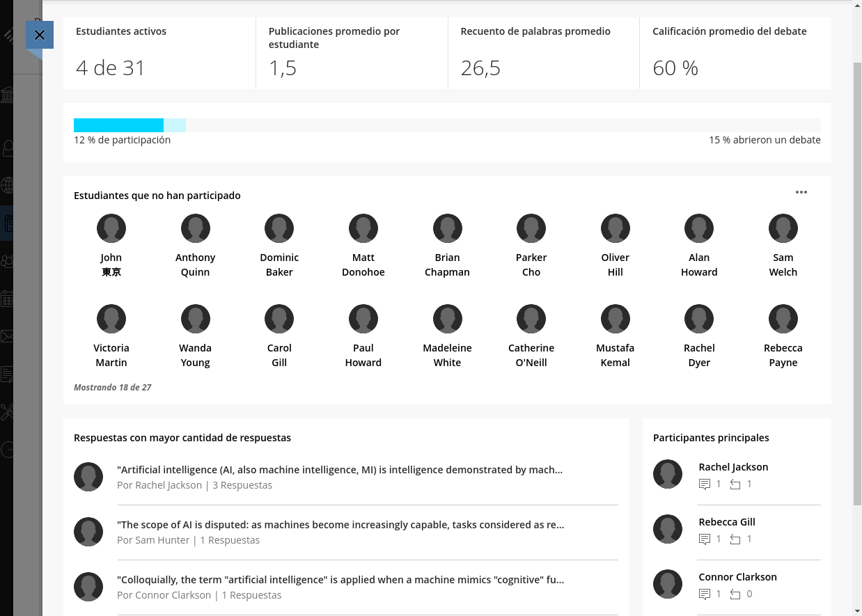Viewport: 862px width, 616px height.
Task: Click Rebecca Gill's avatar in top participants
Action: click(668, 529)
